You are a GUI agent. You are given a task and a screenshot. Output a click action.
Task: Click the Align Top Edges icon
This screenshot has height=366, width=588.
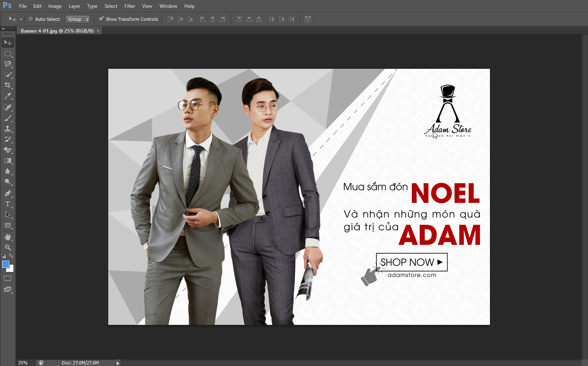[x=170, y=19]
